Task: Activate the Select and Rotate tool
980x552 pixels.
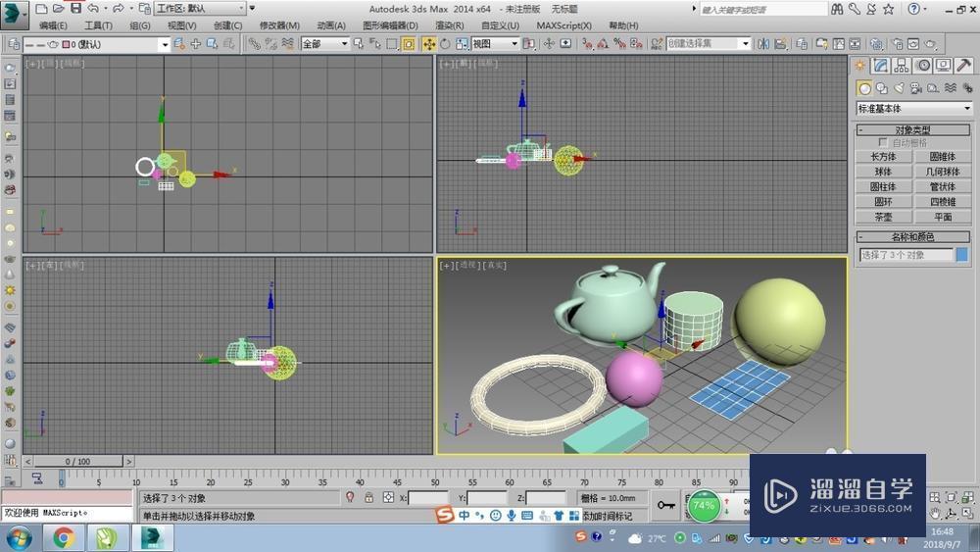Action: click(x=445, y=44)
